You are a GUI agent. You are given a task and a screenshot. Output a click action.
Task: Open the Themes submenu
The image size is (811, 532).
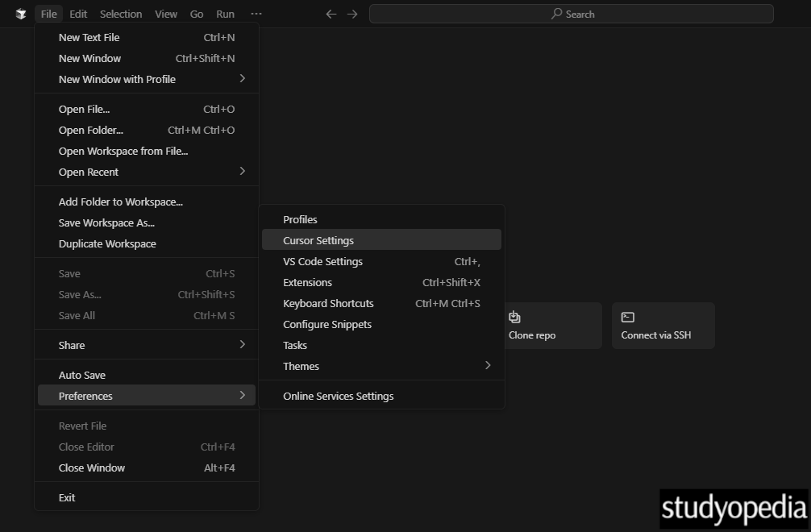pyautogui.click(x=301, y=366)
